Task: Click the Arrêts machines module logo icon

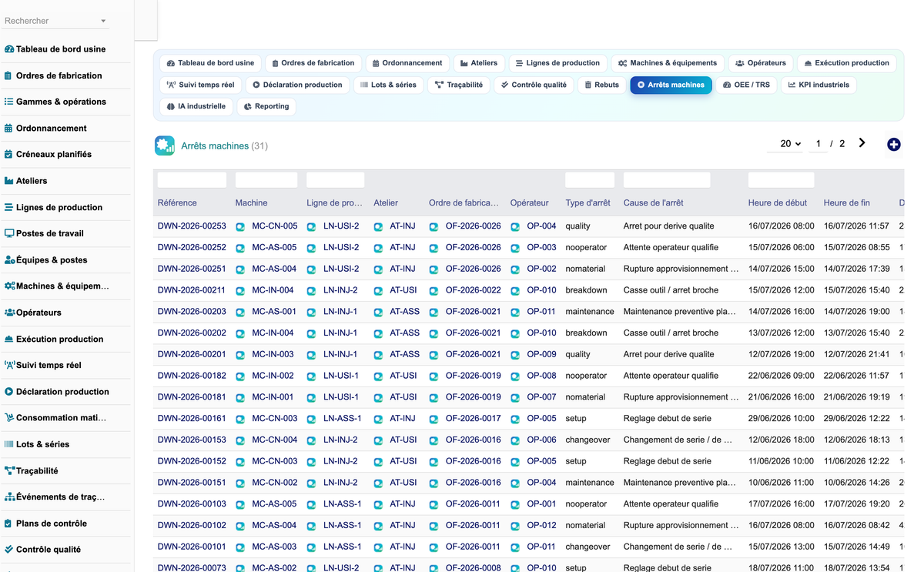Action: (x=165, y=146)
